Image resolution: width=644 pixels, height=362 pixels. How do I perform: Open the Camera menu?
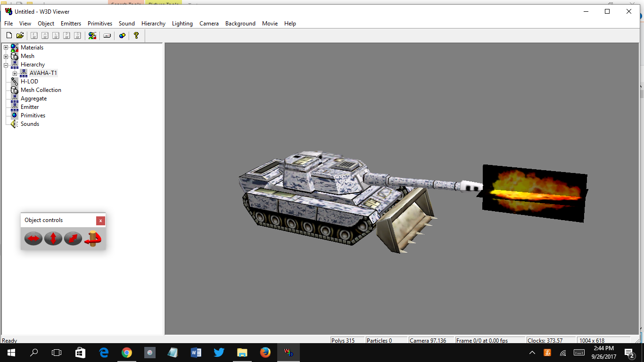[x=209, y=24]
